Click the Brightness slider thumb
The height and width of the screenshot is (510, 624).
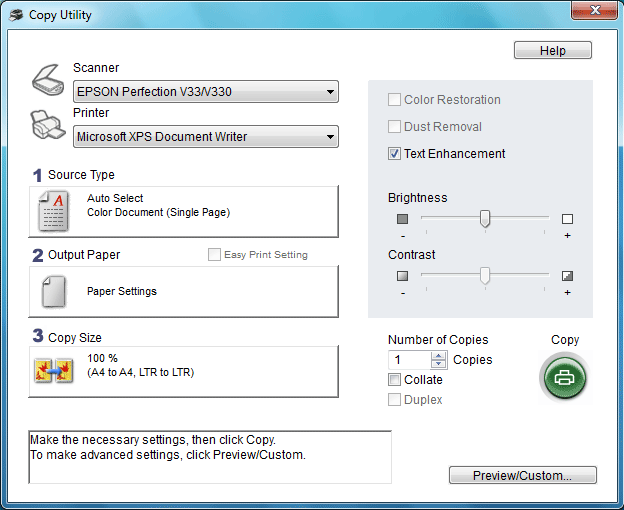point(485,219)
